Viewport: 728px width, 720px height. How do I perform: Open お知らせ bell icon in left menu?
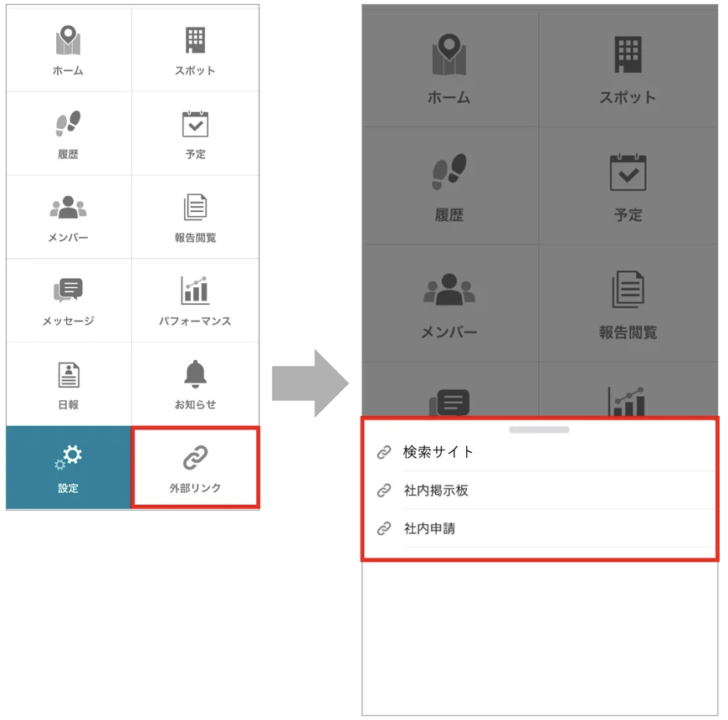pos(195,373)
